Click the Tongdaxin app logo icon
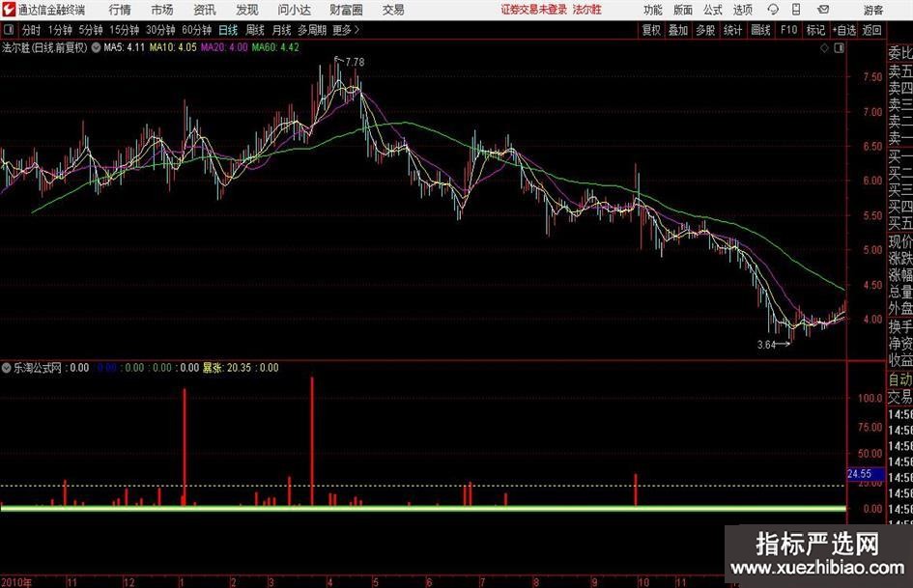The height and width of the screenshot is (588, 913). point(10,10)
